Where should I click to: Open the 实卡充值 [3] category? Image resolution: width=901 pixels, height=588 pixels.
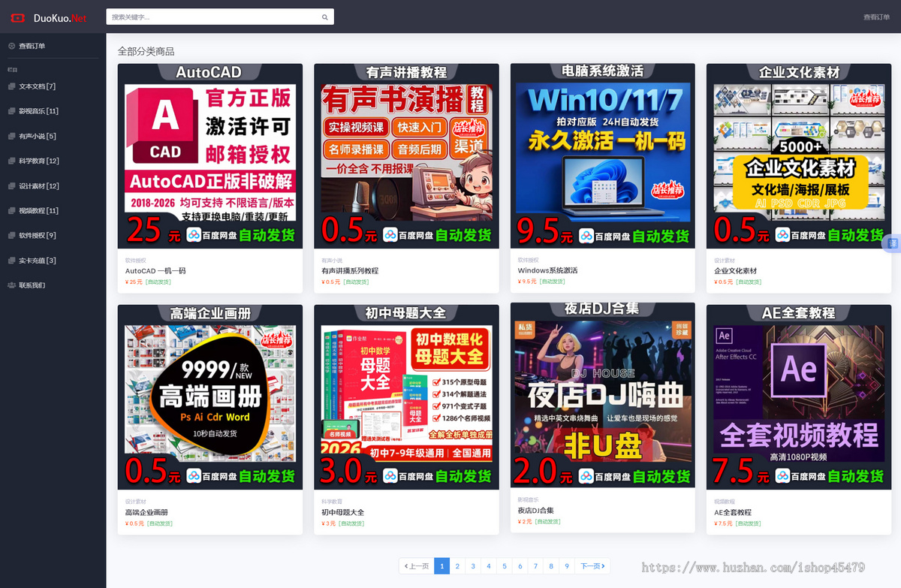tap(37, 261)
